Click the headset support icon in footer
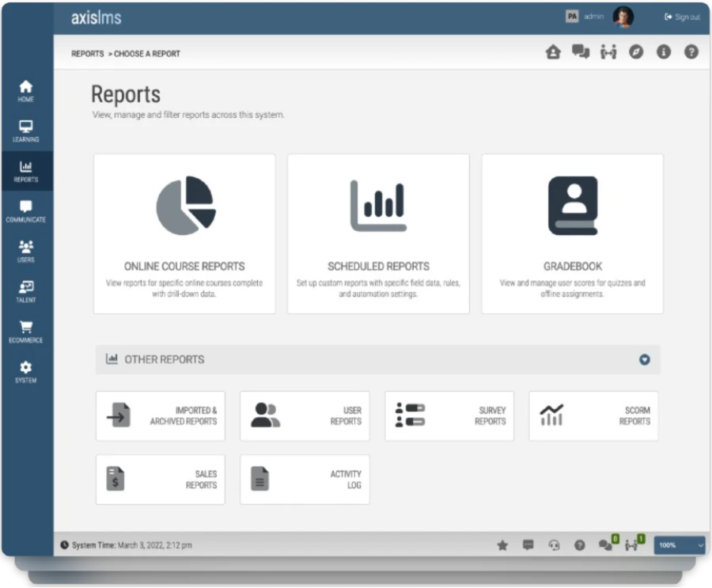The height and width of the screenshot is (588, 712). pyautogui.click(x=554, y=544)
